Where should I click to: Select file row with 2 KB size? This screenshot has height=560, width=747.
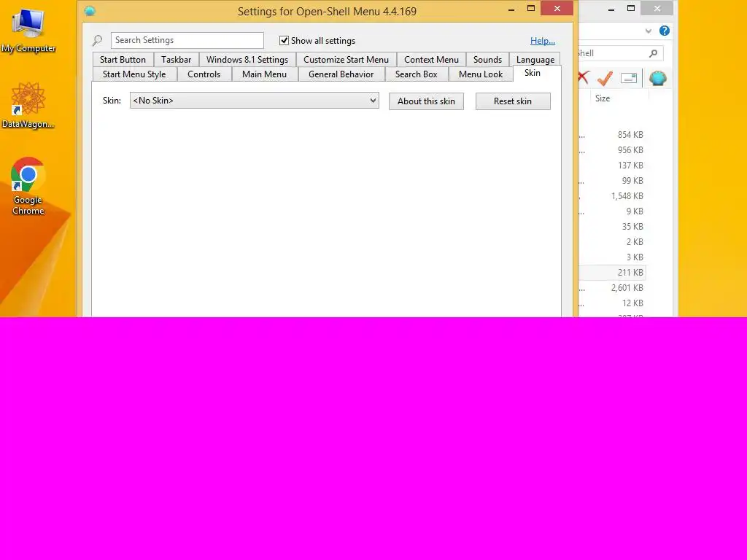(612, 241)
